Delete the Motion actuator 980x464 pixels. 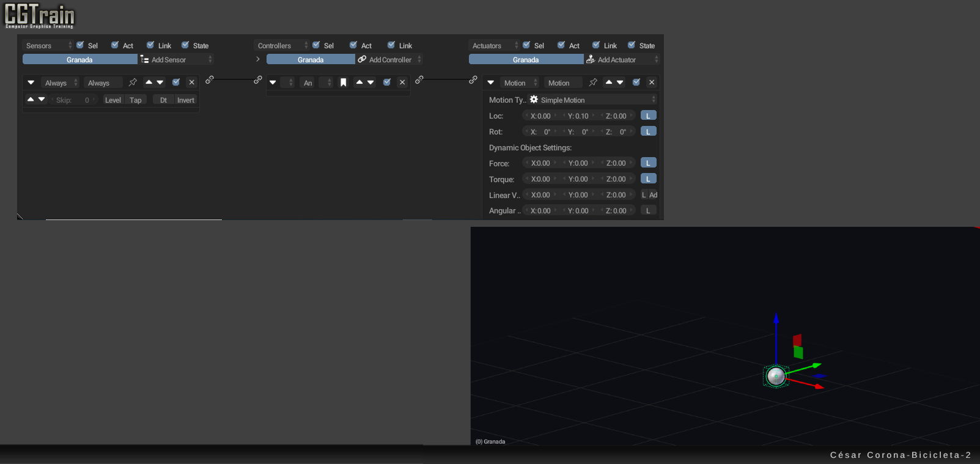click(652, 83)
